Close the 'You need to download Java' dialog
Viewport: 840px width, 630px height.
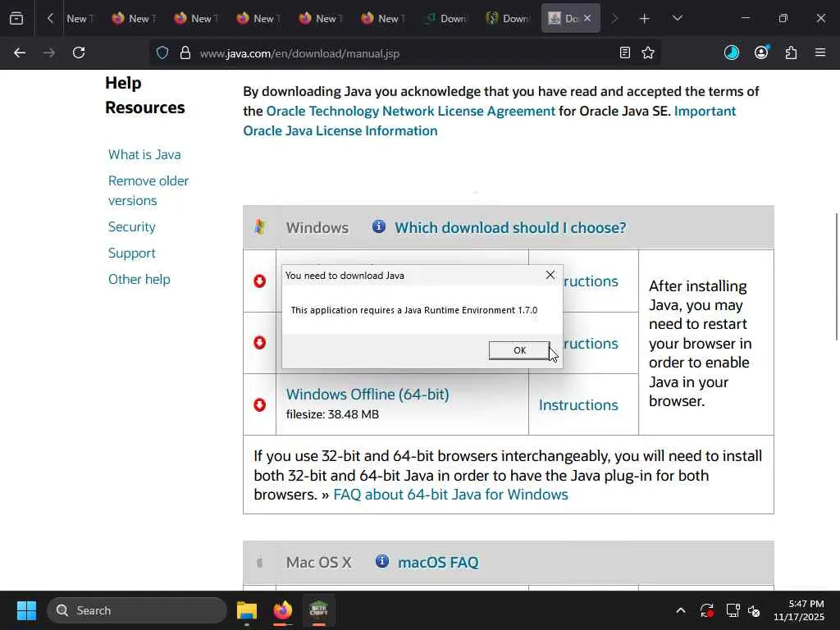(550, 275)
